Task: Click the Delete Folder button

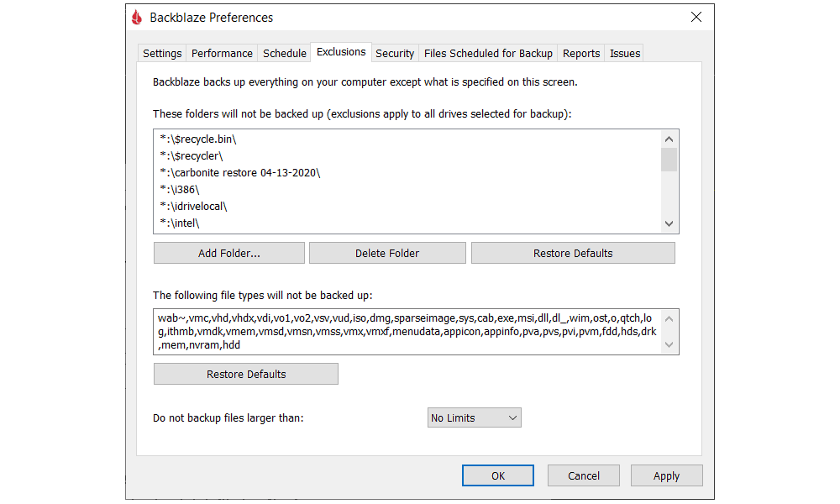Action: pyautogui.click(x=387, y=253)
